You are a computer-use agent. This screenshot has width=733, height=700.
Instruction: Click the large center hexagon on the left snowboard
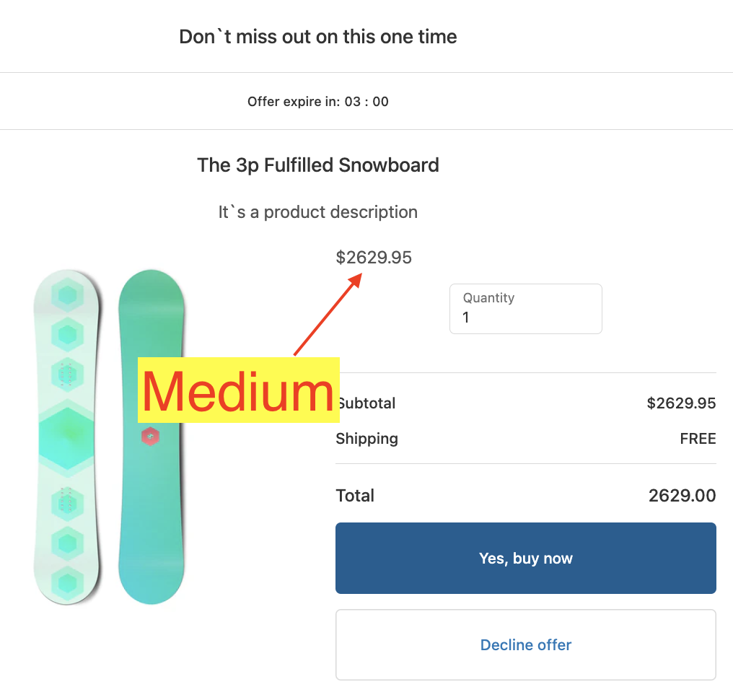pyautogui.click(x=67, y=434)
